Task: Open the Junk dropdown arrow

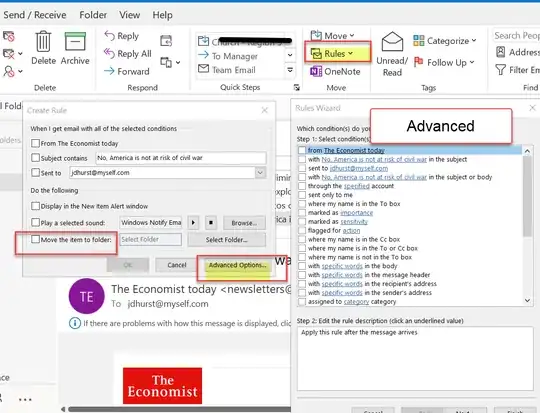Action: tap(20, 71)
